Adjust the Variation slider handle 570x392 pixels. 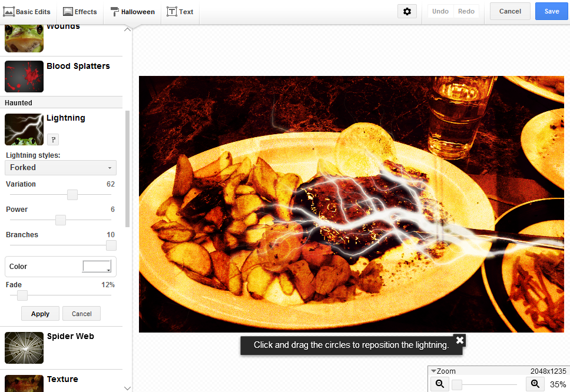[72, 195]
